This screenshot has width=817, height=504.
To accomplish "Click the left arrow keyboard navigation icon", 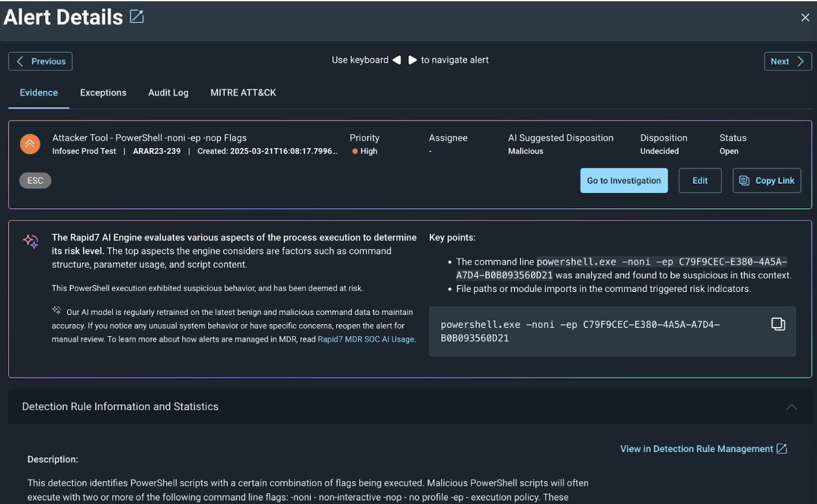I will click(397, 60).
